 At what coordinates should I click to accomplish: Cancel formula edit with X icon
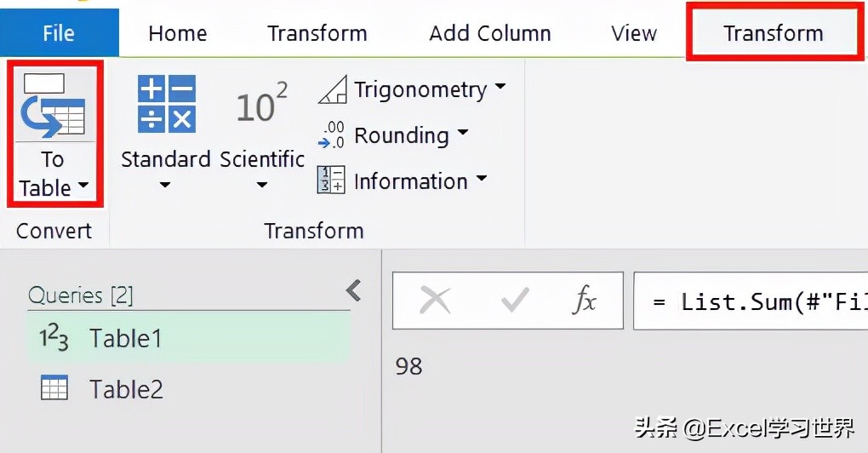click(x=436, y=301)
